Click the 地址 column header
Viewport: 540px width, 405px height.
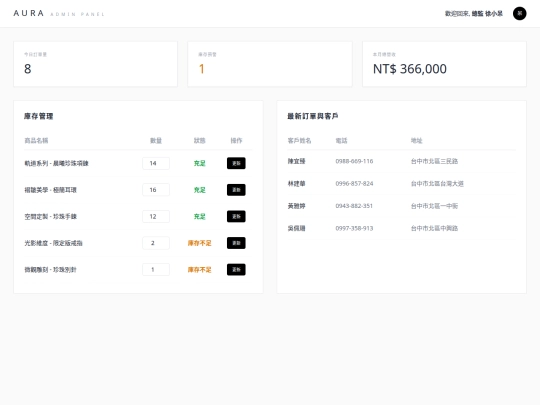416,141
